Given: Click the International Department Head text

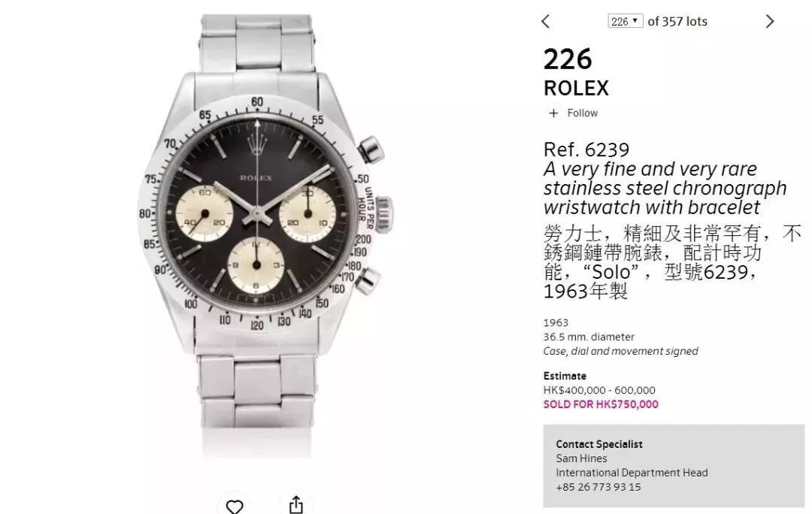Looking at the screenshot, I should pyautogui.click(x=632, y=473).
